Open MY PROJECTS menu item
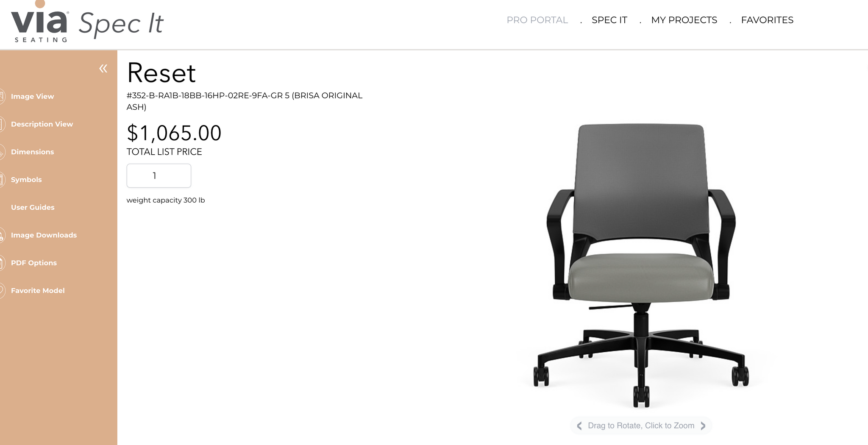This screenshot has width=868, height=445. tap(684, 20)
